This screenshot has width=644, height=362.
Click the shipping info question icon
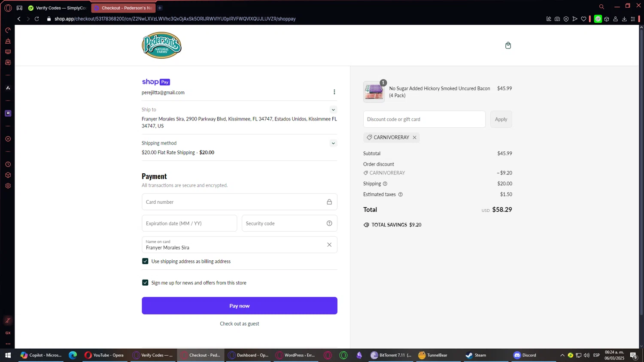coord(385,184)
